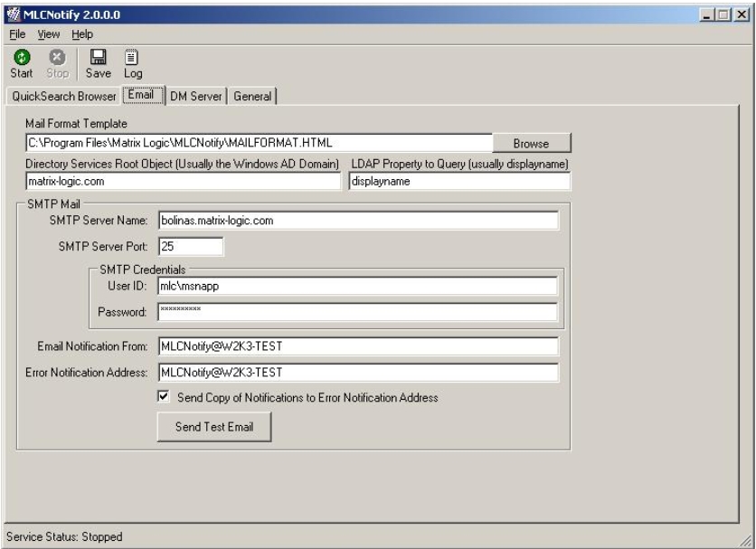Close the MLCNotify window
The width and height of the screenshot is (756, 549).
(742, 14)
